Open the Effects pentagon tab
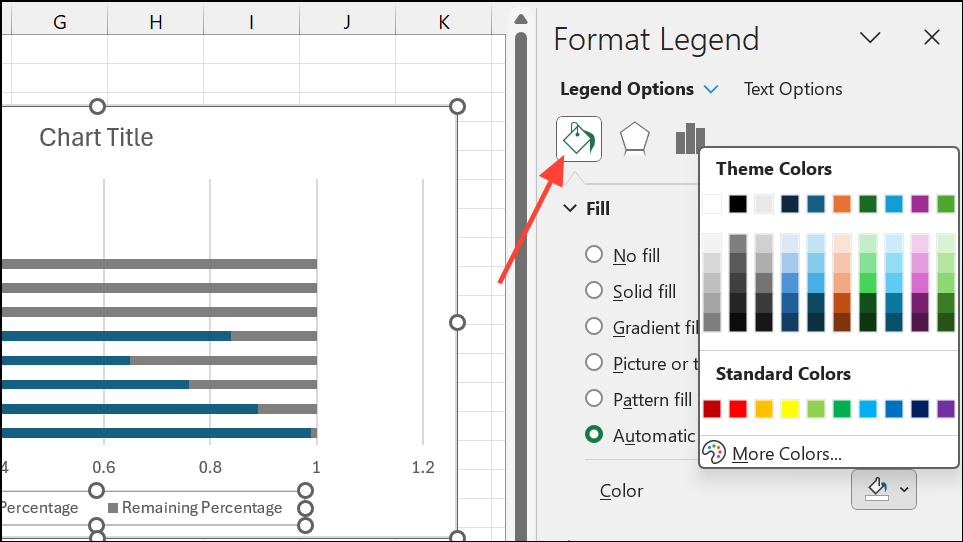The height and width of the screenshot is (542, 963). coord(635,139)
